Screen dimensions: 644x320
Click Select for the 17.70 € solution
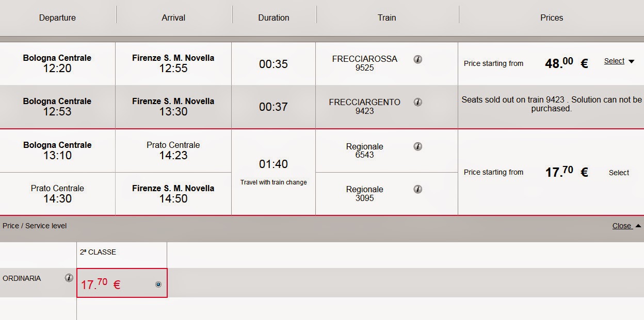point(619,173)
